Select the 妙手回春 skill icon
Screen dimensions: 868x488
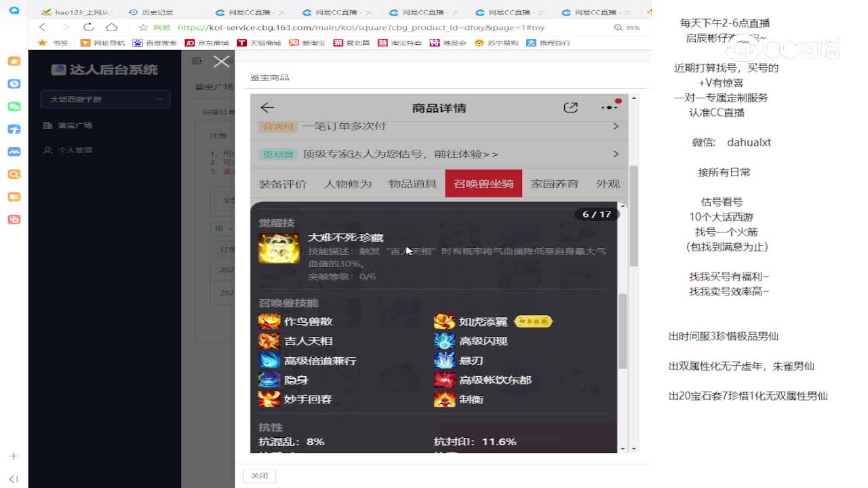pos(269,399)
